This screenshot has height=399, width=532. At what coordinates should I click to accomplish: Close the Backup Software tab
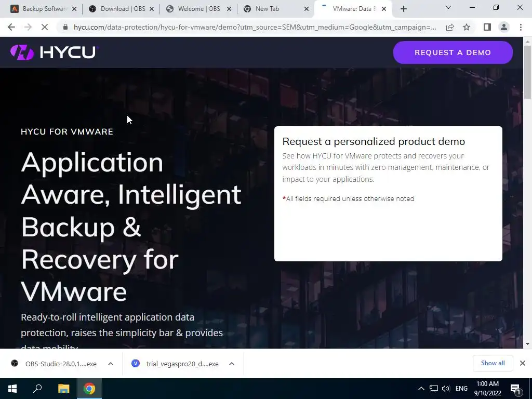74,9
